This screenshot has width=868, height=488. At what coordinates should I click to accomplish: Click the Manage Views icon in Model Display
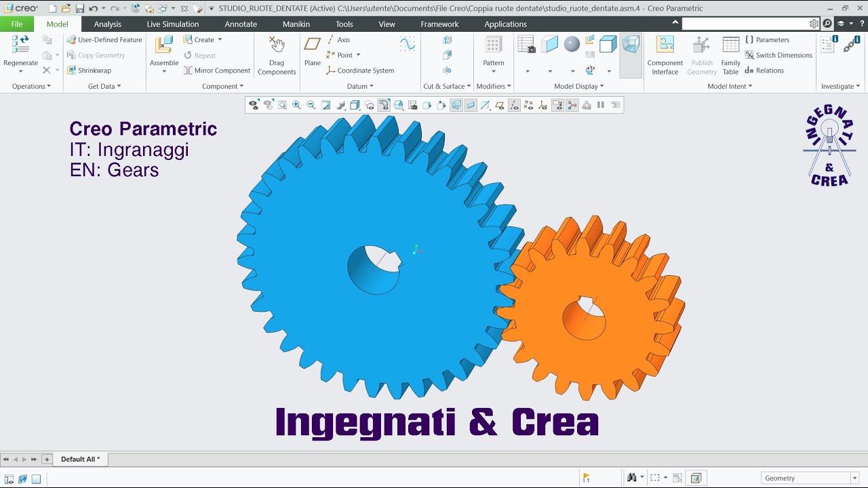pos(527,45)
